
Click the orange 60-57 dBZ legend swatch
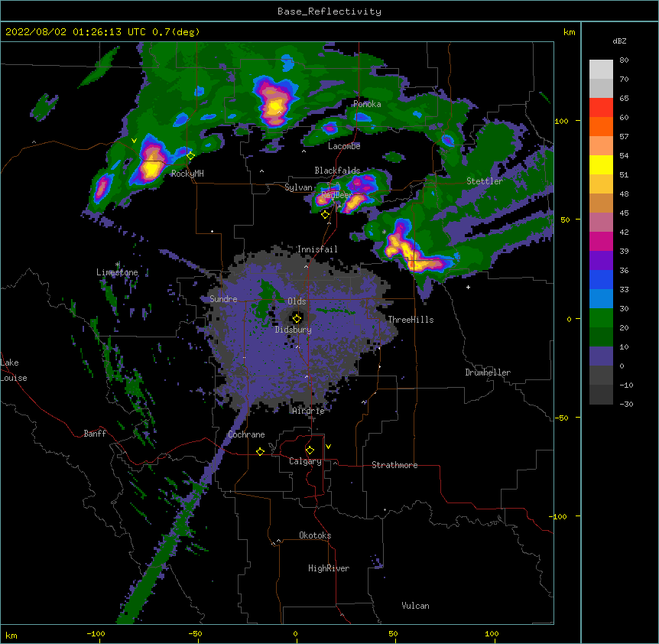[601, 127]
